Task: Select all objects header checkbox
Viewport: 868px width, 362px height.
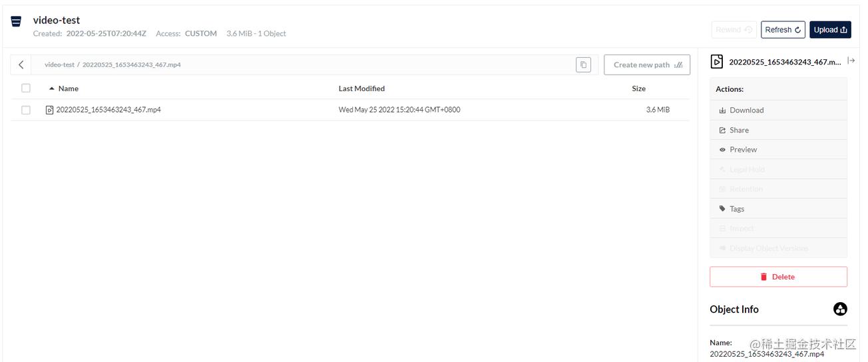Action: click(26, 88)
